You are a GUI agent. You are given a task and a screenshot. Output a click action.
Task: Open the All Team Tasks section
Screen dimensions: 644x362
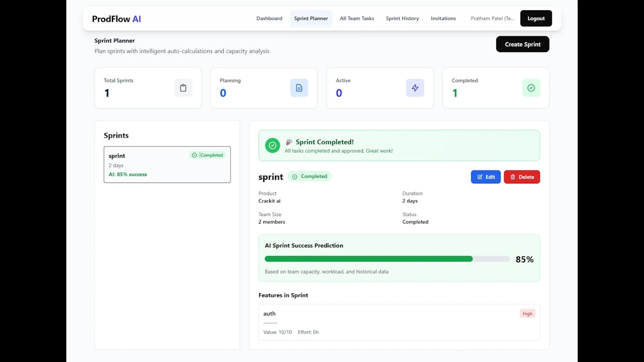357,18
